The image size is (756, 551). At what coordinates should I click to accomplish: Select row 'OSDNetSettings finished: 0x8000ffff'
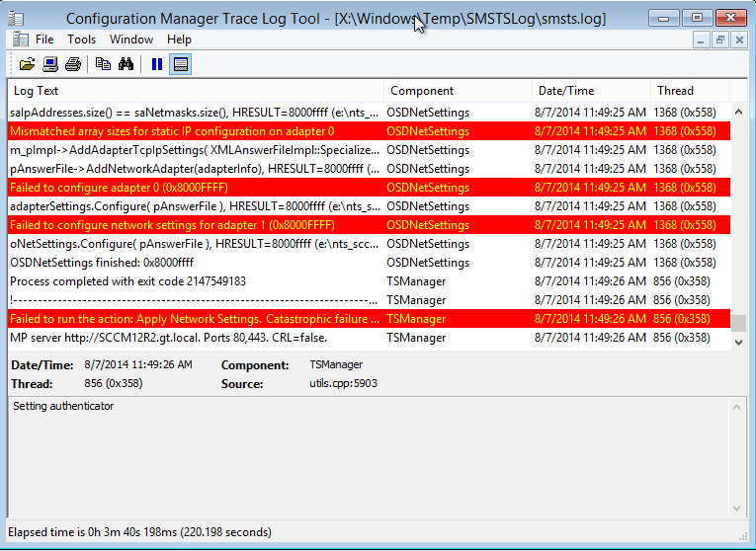(370, 263)
